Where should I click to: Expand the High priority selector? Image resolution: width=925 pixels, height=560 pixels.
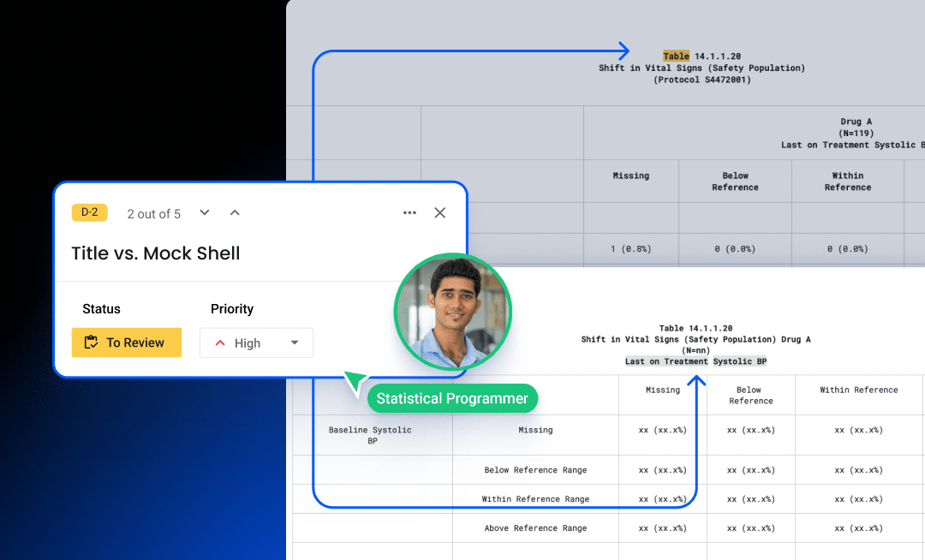point(256,343)
